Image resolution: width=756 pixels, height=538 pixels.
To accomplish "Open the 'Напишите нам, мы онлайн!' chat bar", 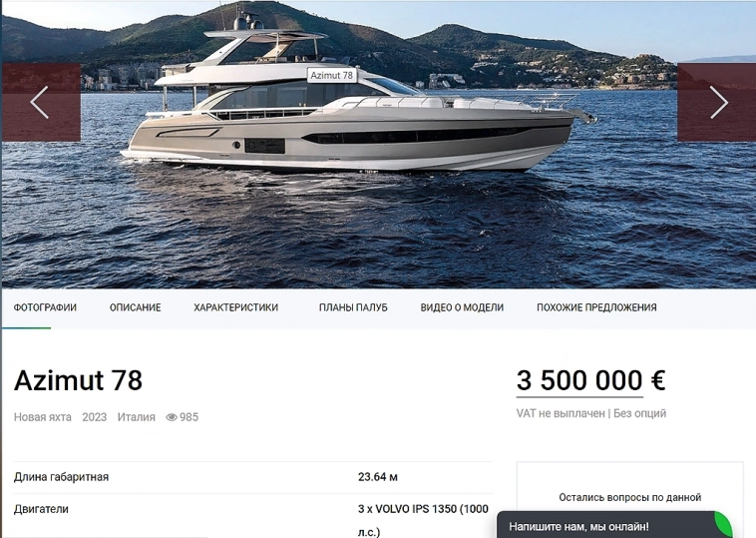I will tap(605, 526).
